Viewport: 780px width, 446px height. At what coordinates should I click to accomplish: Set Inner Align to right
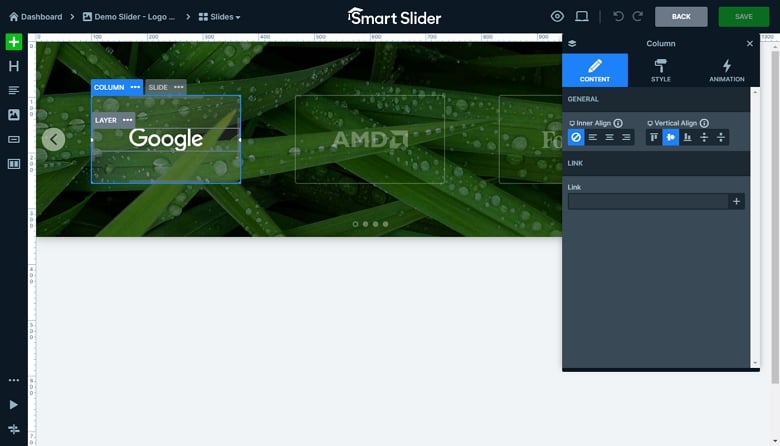point(626,137)
